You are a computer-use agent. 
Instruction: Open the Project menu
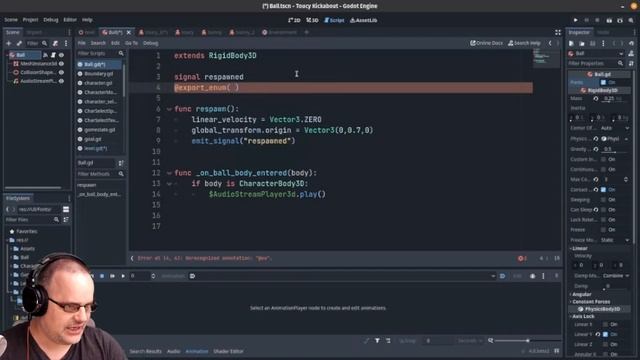30,20
